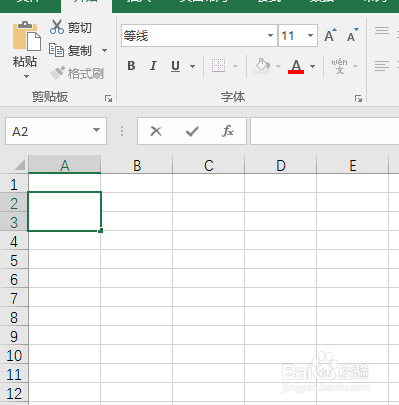Open the clipboard pane dialog launcher

coord(108,98)
